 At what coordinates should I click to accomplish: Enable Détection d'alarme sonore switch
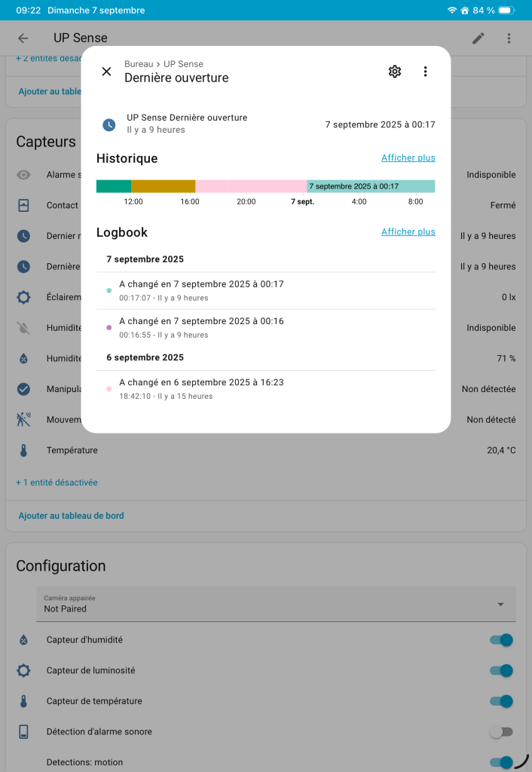[501, 731]
